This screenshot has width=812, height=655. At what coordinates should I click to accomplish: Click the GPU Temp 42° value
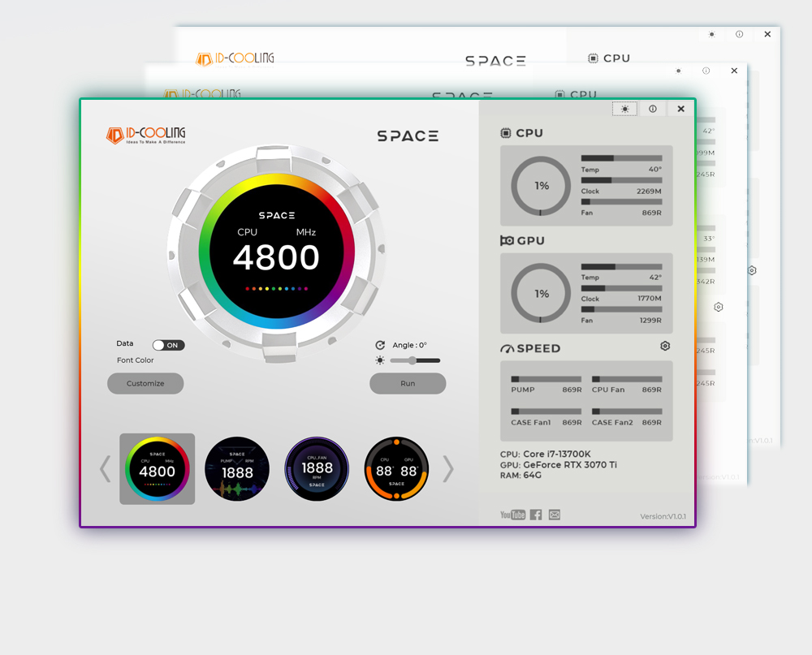click(x=655, y=278)
